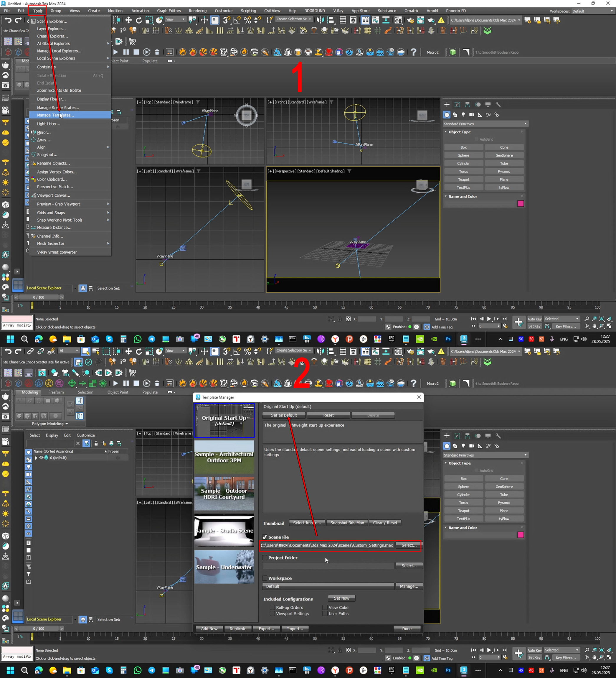Click the figure with teal ball icon
616x678 pixels.
point(86,373)
